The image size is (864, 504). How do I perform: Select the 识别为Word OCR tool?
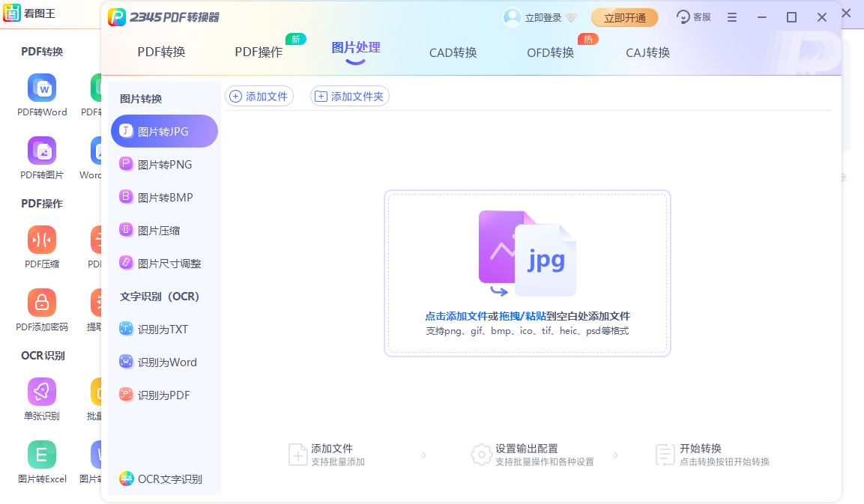pyautogui.click(x=163, y=362)
